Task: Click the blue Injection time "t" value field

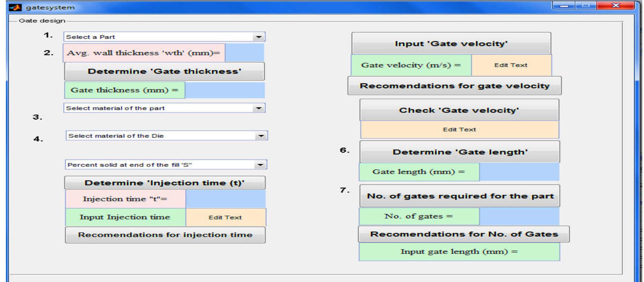Action: (225, 199)
